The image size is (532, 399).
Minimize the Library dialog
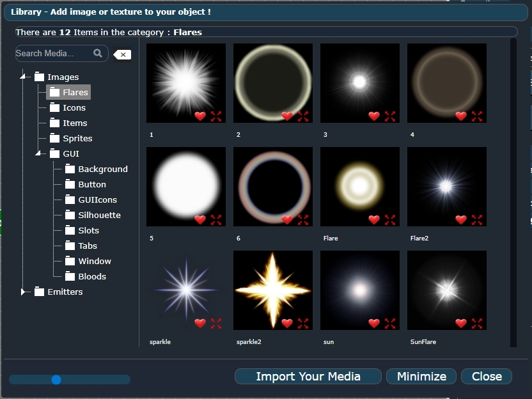pyautogui.click(x=421, y=376)
